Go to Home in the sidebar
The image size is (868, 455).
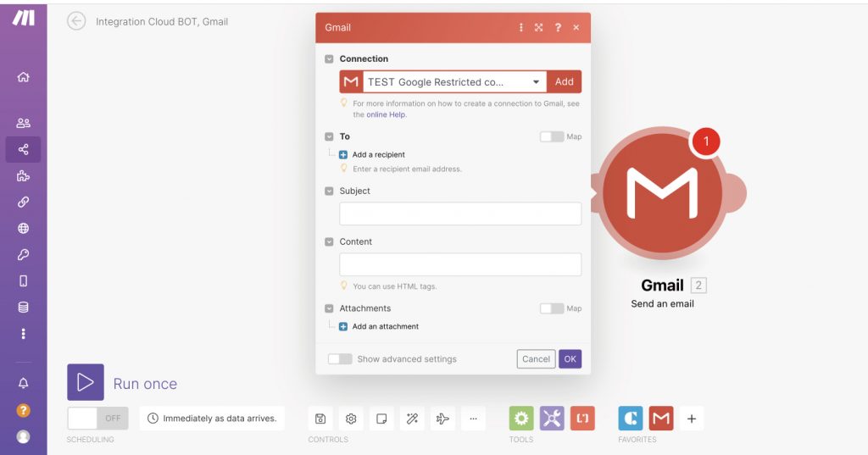23,77
